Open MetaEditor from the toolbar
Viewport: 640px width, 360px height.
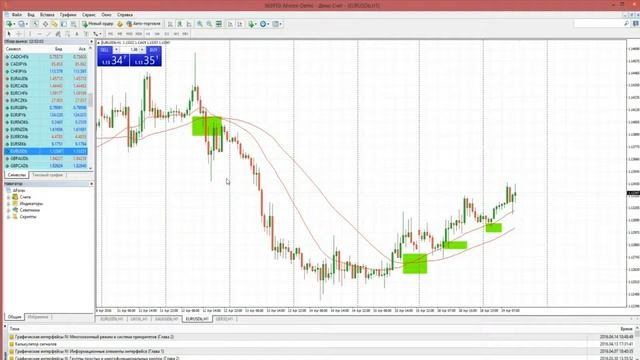point(120,24)
